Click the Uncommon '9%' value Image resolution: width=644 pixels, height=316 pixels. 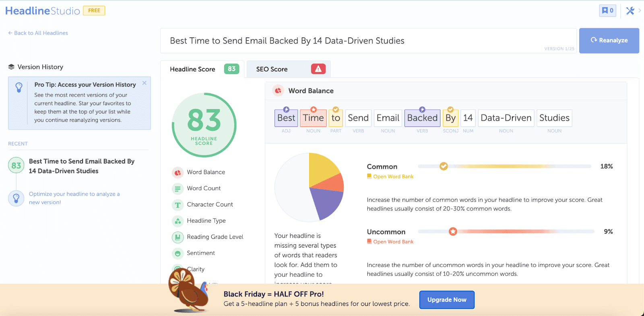point(608,231)
